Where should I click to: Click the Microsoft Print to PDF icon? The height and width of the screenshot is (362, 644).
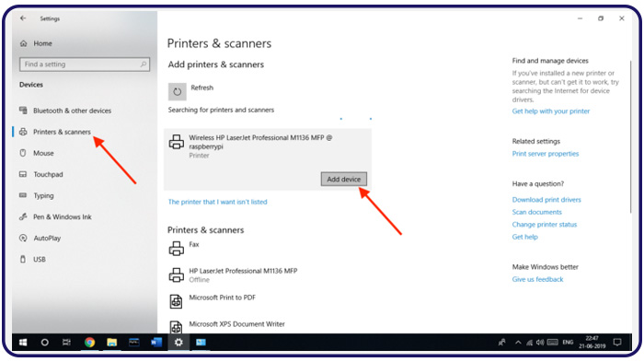tap(177, 301)
